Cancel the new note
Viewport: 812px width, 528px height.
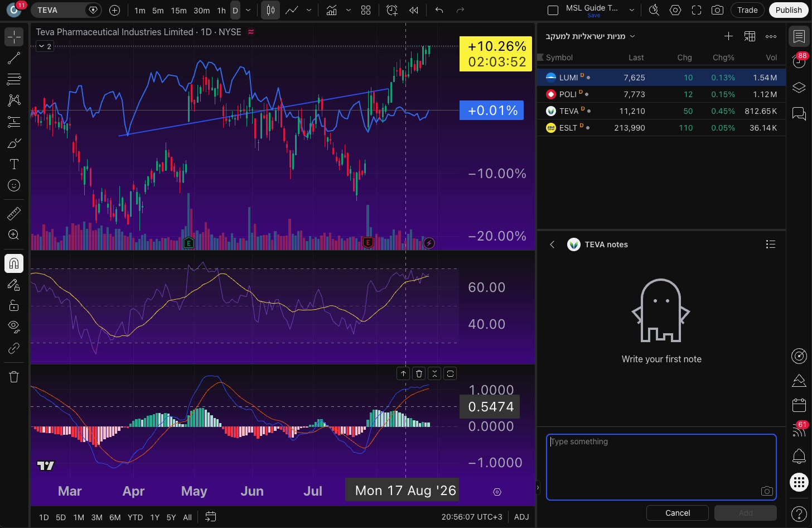click(x=678, y=513)
